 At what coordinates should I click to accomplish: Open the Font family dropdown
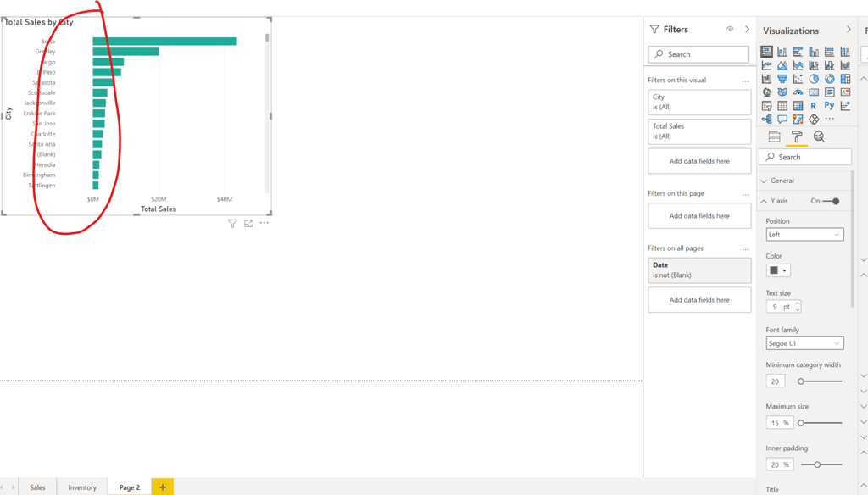(804, 343)
